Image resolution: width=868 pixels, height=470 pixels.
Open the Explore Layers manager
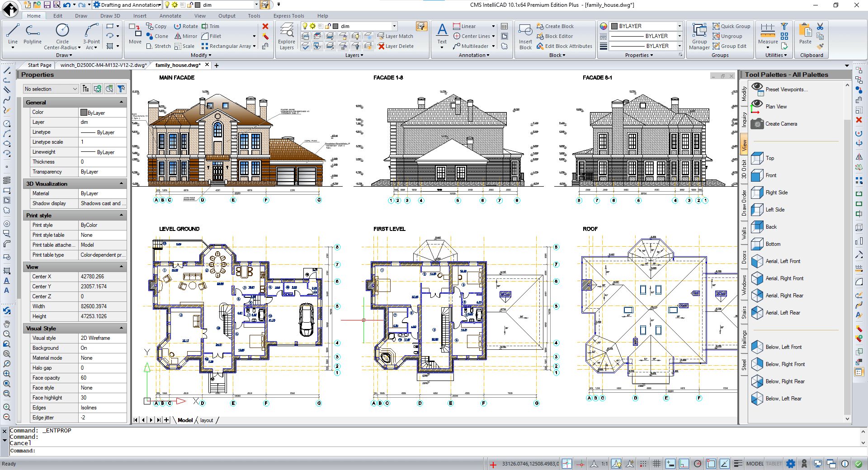[287, 37]
